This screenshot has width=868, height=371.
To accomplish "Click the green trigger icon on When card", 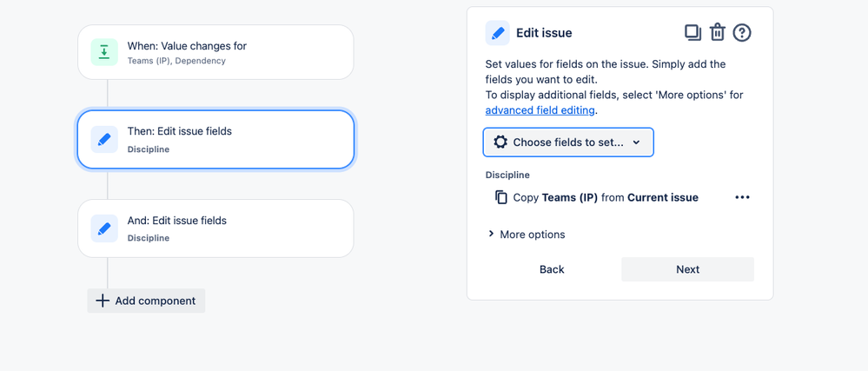I will (104, 52).
